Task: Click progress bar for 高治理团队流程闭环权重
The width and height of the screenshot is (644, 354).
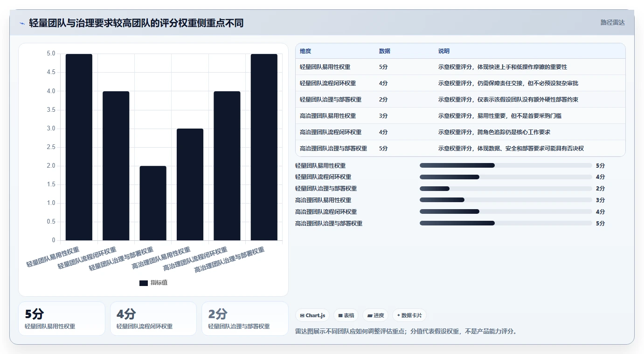Action: coord(506,212)
